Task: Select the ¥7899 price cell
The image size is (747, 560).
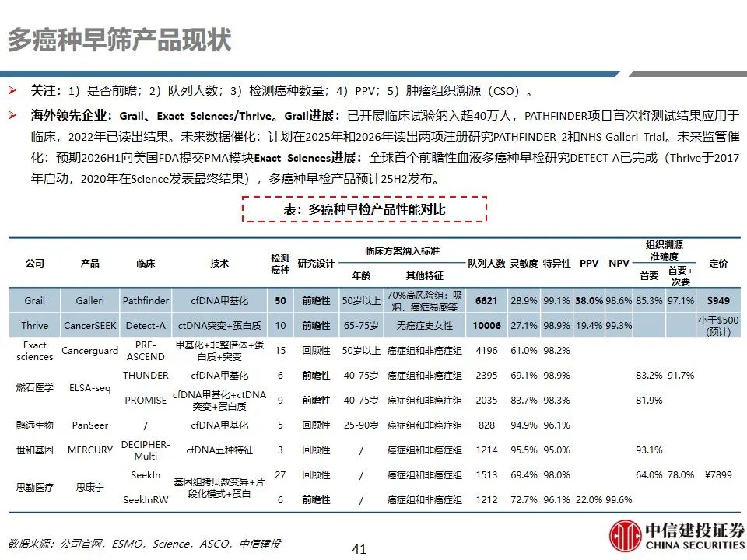Action: tap(718, 474)
